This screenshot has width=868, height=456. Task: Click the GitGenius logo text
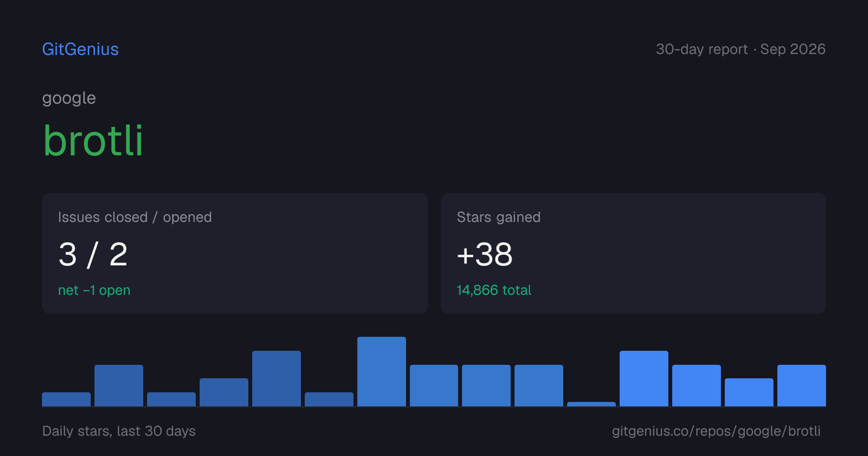click(81, 49)
